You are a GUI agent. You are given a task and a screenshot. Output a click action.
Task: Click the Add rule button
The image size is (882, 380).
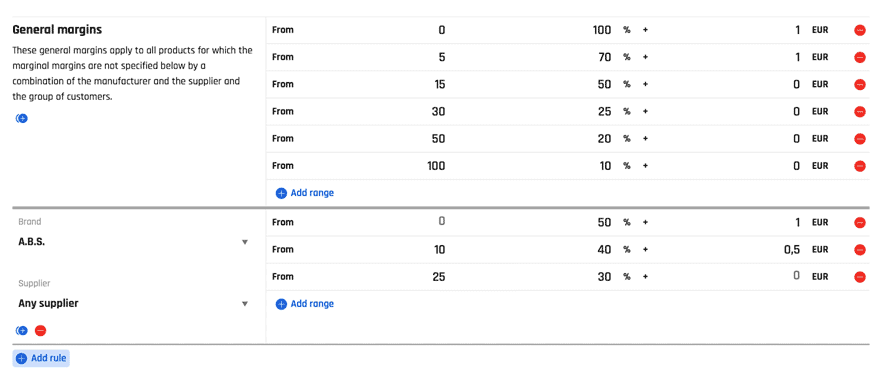pyautogui.click(x=41, y=358)
